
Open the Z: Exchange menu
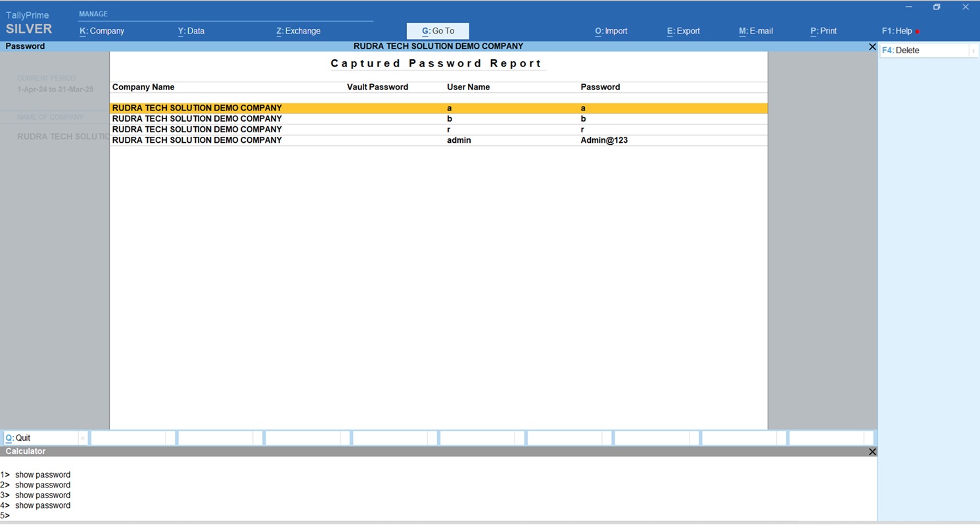point(298,31)
